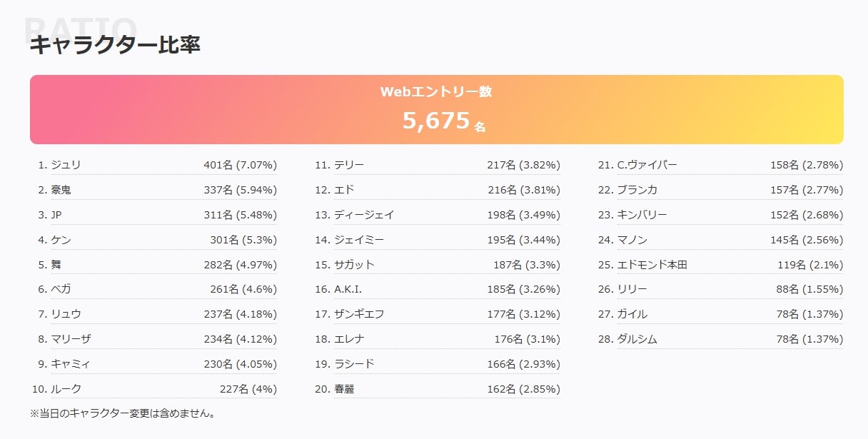The image size is (868, 439).
Task: Click ザンギエフ's 177名 (3.12%) value
Action: click(523, 314)
